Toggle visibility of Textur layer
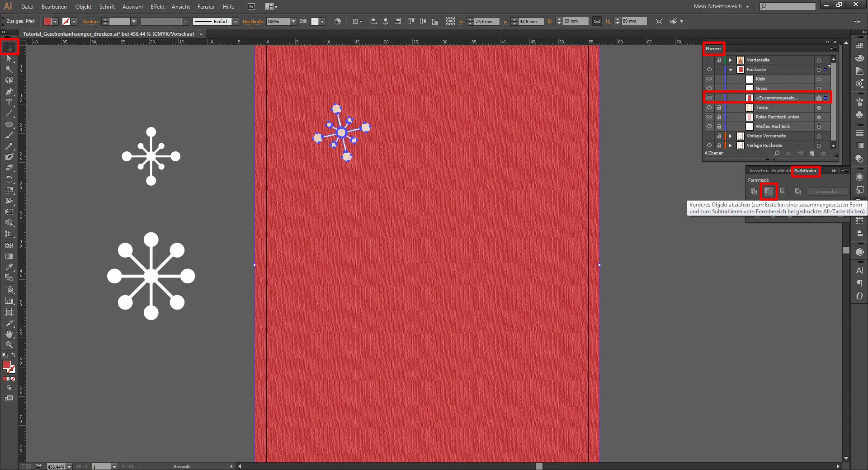The height and width of the screenshot is (470, 868). click(x=709, y=108)
